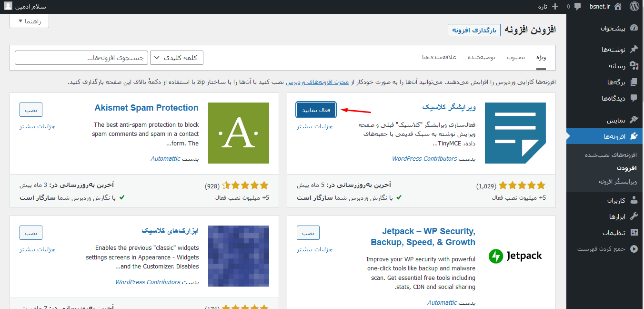Click the جمع کردن فهرست collapse label
This screenshot has width=644, height=309.
(x=601, y=249)
